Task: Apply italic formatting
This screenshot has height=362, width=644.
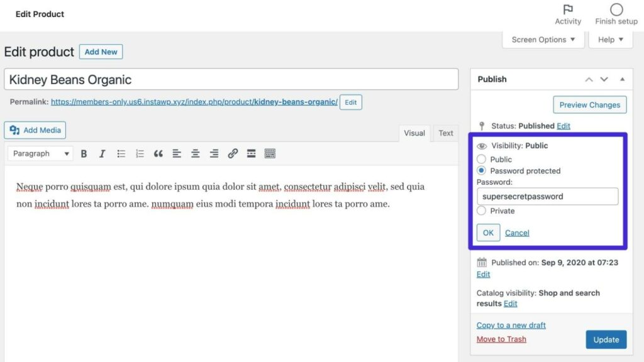Action: (x=102, y=154)
